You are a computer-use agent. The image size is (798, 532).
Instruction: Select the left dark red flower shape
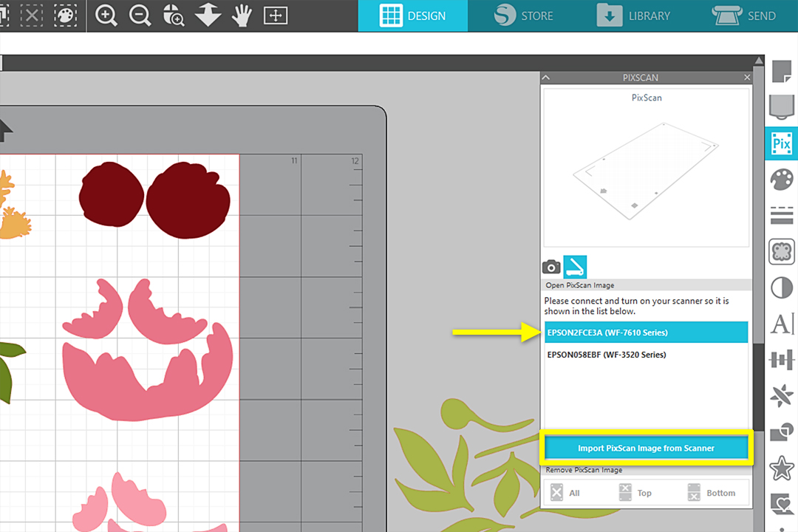point(112,194)
